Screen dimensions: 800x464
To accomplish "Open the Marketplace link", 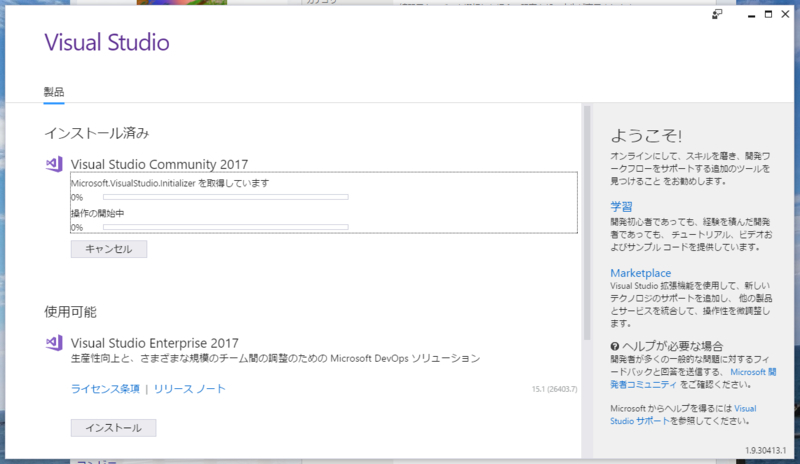I will 641,273.
